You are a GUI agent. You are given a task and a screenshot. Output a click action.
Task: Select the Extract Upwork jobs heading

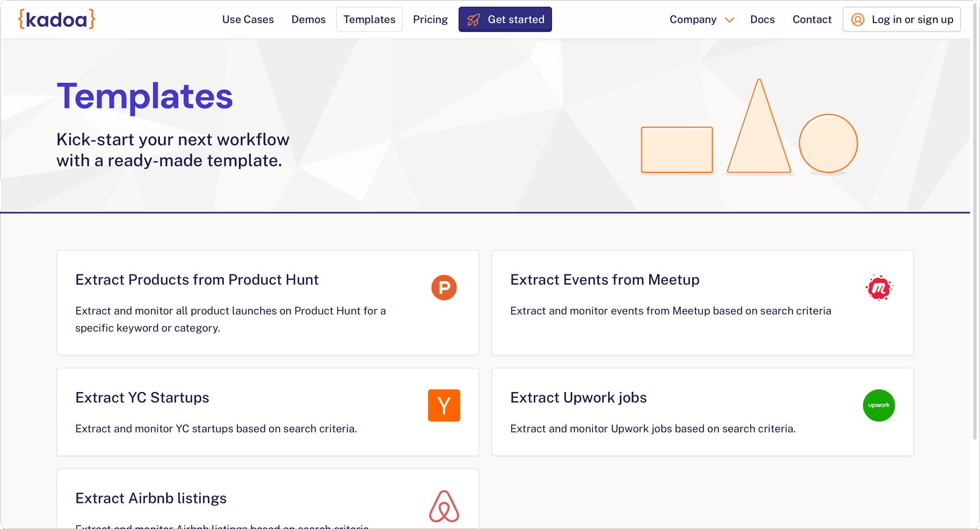coord(578,397)
